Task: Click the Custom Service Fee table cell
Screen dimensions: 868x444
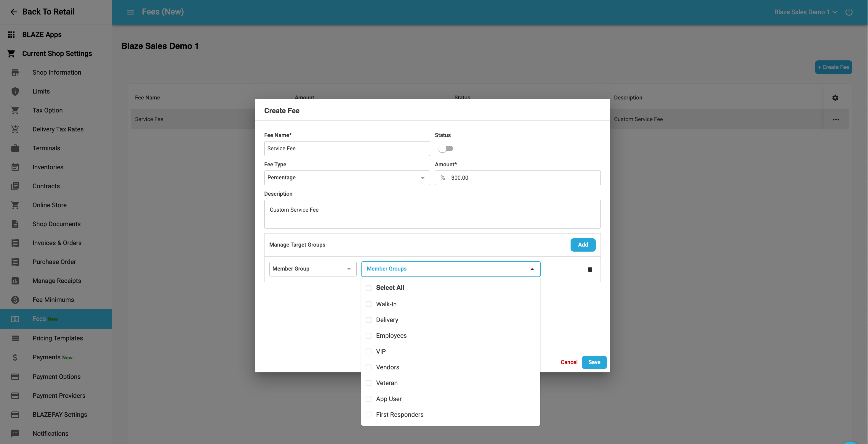Action: (638, 119)
